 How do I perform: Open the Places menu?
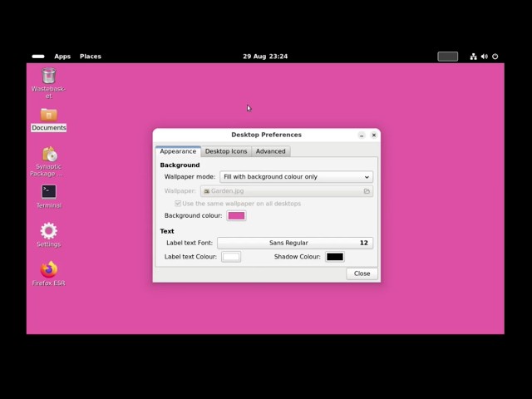pyautogui.click(x=91, y=57)
